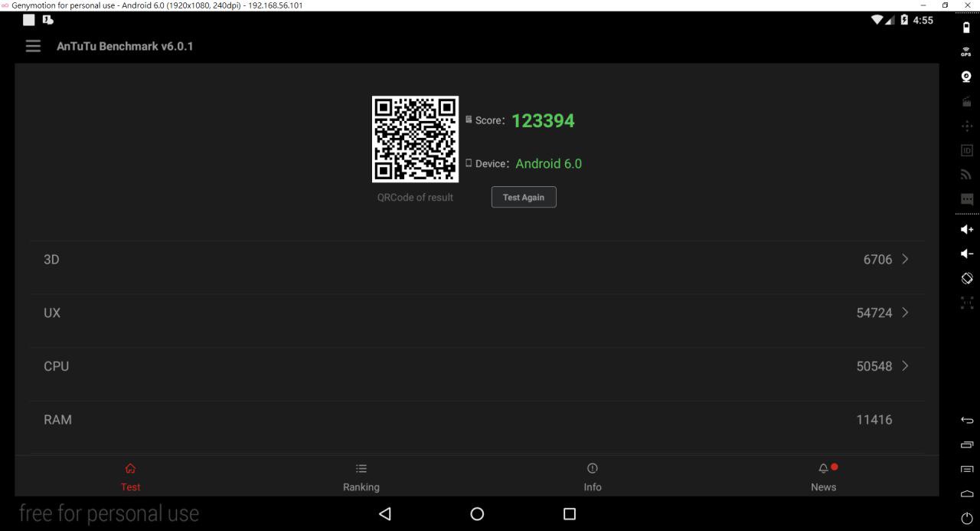
Task: Click the Test Again button
Action: tap(524, 197)
